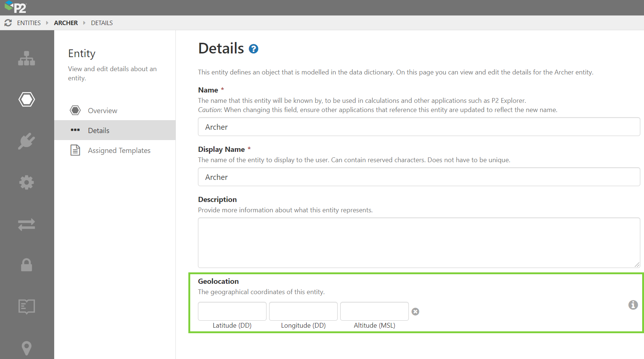Navigate to ENTITIES in the breadcrumb
Screen dimensions: 644x359
[x=29, y=23]
